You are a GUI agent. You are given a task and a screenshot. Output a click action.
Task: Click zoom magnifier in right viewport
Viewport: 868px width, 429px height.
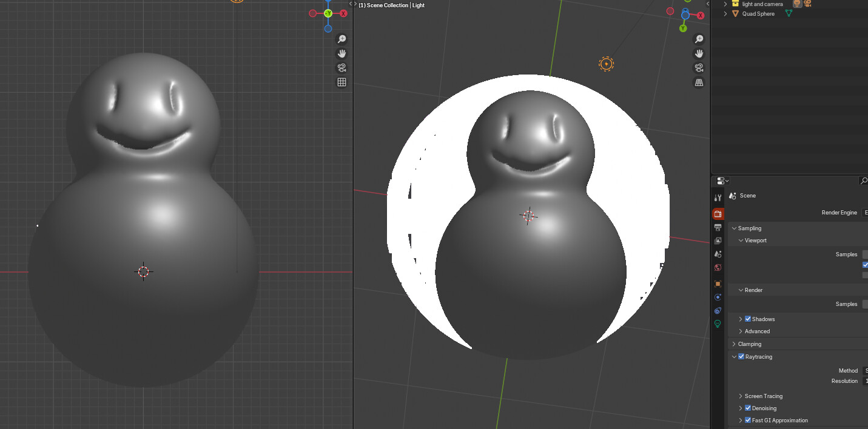pyautogui.click(x=699, y=39)
